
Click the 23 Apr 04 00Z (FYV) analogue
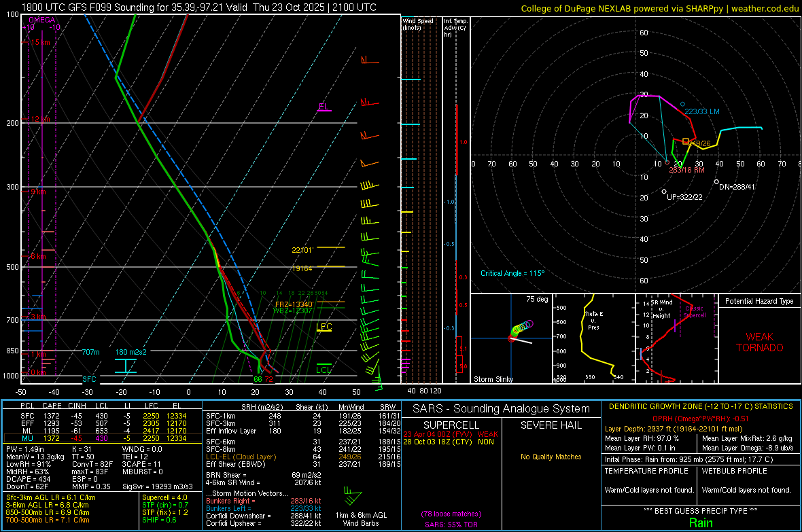pyautogui.click(x=451, y=433)
